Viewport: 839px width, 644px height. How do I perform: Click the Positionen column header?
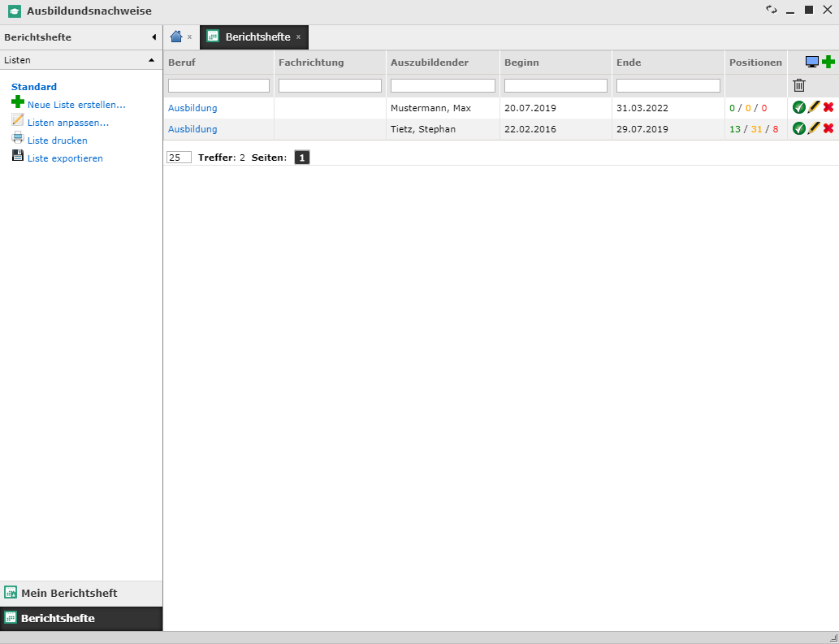[x=755, y=63]
